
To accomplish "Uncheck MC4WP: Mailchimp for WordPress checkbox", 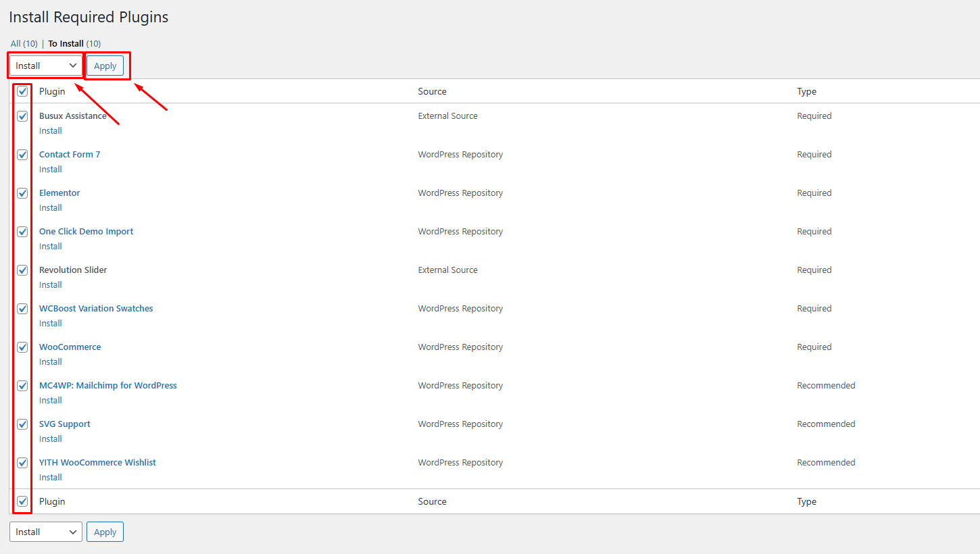I will [x=22, y=386].
